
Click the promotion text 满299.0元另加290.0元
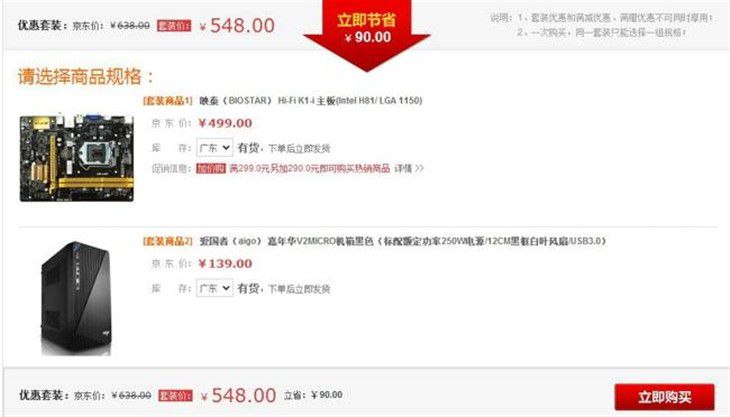point(271,168)
